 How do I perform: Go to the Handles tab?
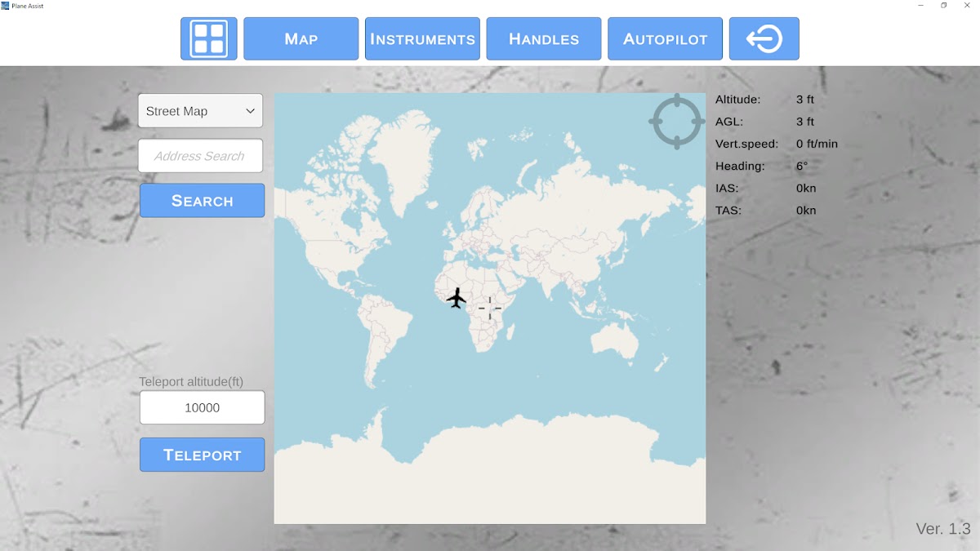coord(544,38)
